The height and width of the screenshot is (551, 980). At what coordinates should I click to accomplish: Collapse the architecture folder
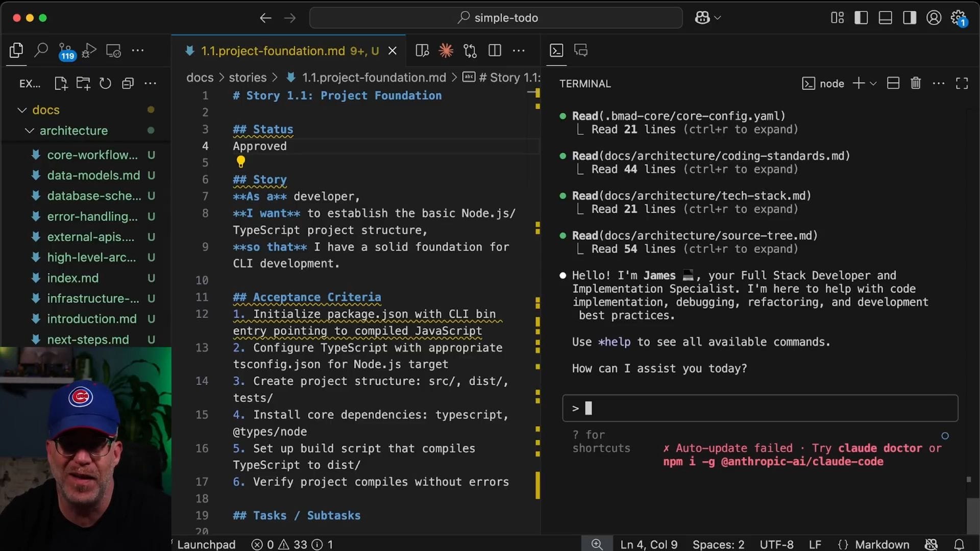[30, 131]
